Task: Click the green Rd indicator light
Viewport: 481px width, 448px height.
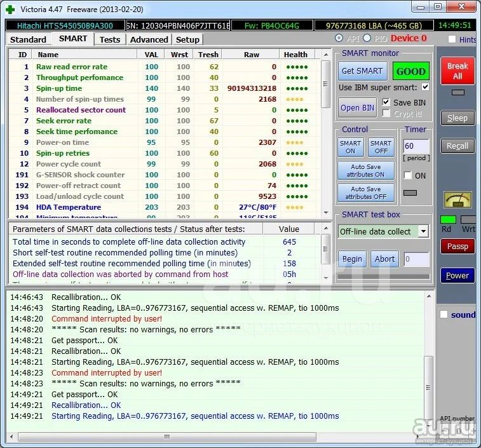Action: (x=448, y=219)
